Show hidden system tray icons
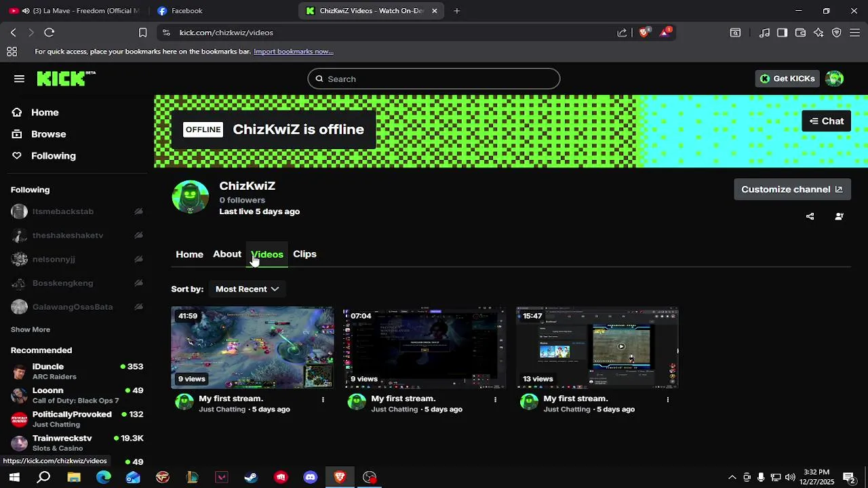Viewport: 868px width, 488px height. point(732,477)
